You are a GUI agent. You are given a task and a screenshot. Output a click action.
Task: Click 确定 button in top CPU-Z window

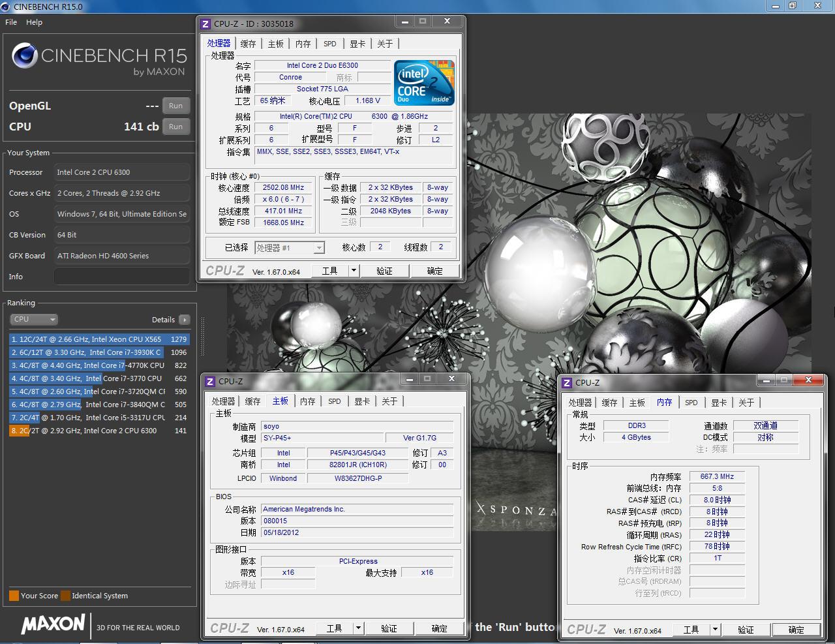pos(435,270)
